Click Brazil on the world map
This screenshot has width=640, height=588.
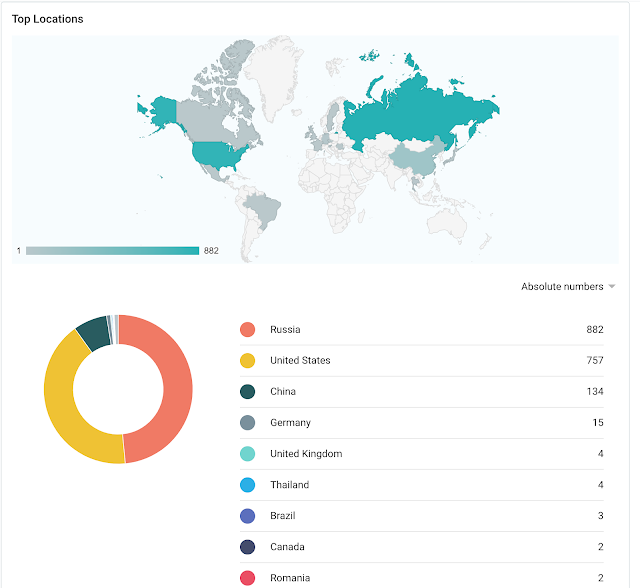(x=264, y=210)
